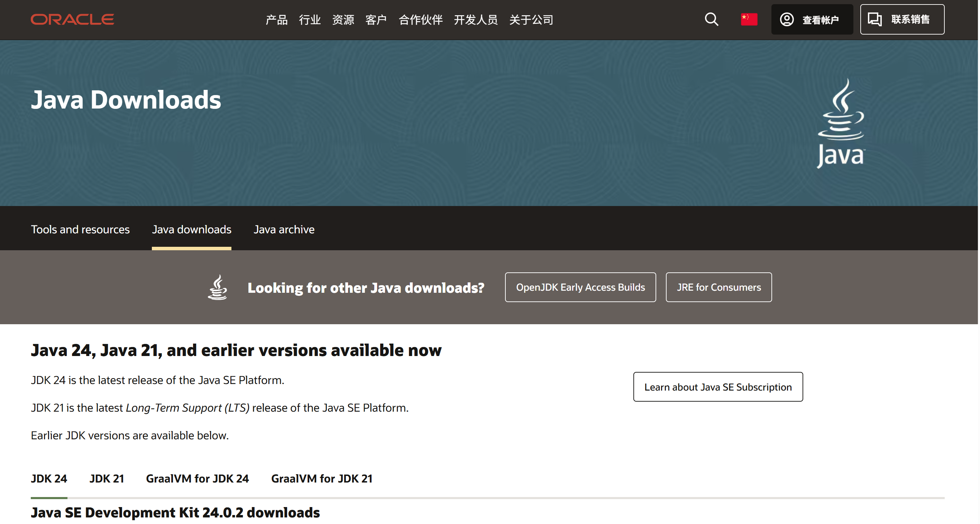Click the account profile icon
This screenshot has width=980, height=524.
(x=786, y=19)
